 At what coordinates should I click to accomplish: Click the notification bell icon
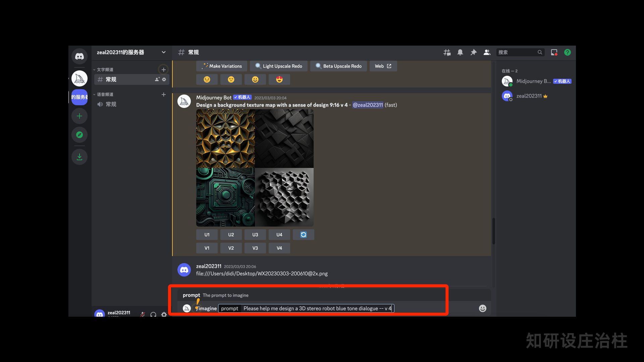(460, 52)
